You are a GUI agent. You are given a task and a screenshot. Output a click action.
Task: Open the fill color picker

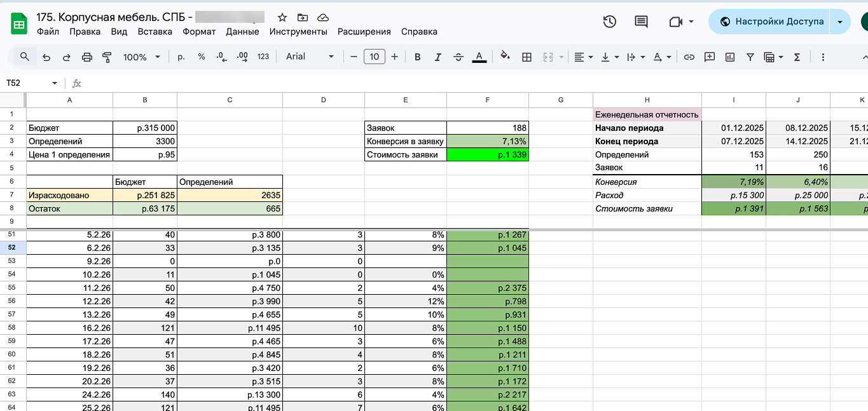click(x=505, y=57)
